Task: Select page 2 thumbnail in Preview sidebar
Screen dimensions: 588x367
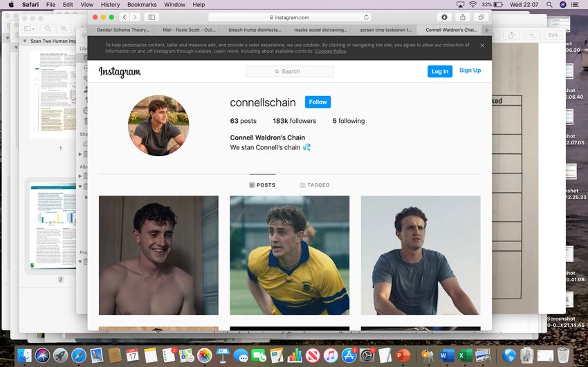Action: click(x=53, y=226)
